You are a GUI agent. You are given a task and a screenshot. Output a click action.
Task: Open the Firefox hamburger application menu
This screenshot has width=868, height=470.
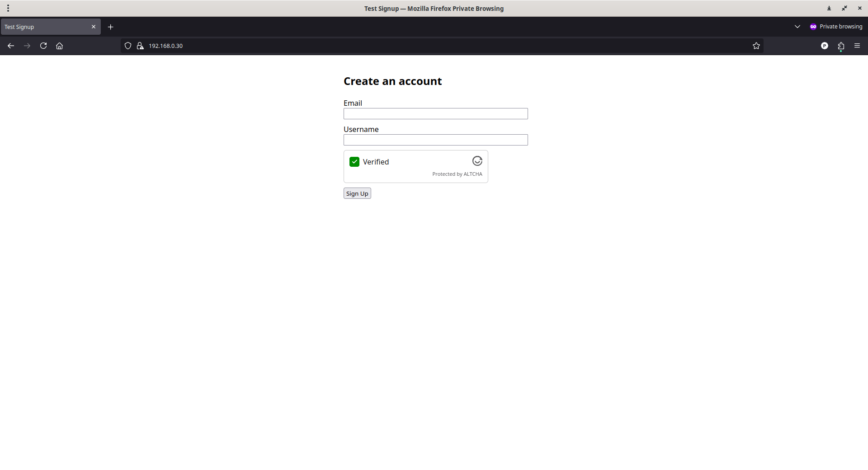[857, 46]
